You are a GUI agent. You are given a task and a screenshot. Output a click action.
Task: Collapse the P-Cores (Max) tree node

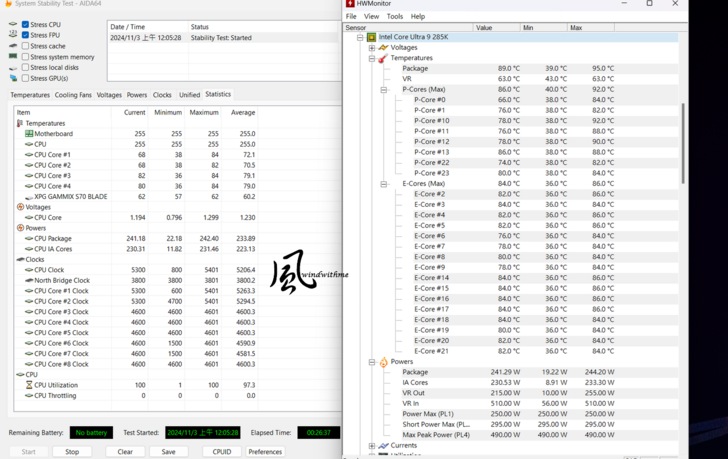pyautogui.click(x=383, y=90)
